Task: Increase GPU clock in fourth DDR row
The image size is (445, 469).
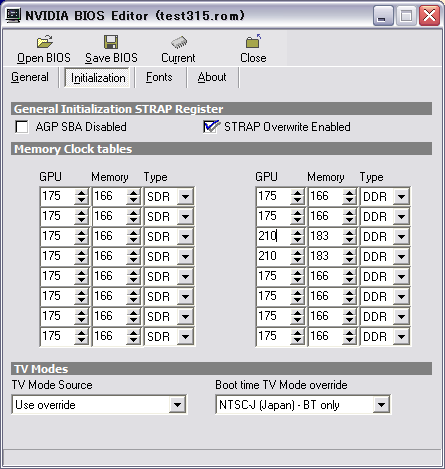Action: (297, 253)
